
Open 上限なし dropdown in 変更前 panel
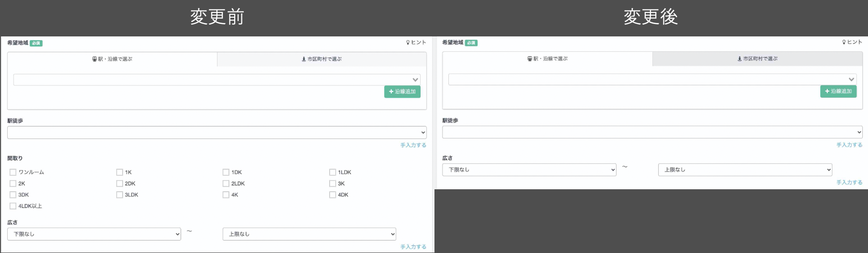tap(309, 234)
